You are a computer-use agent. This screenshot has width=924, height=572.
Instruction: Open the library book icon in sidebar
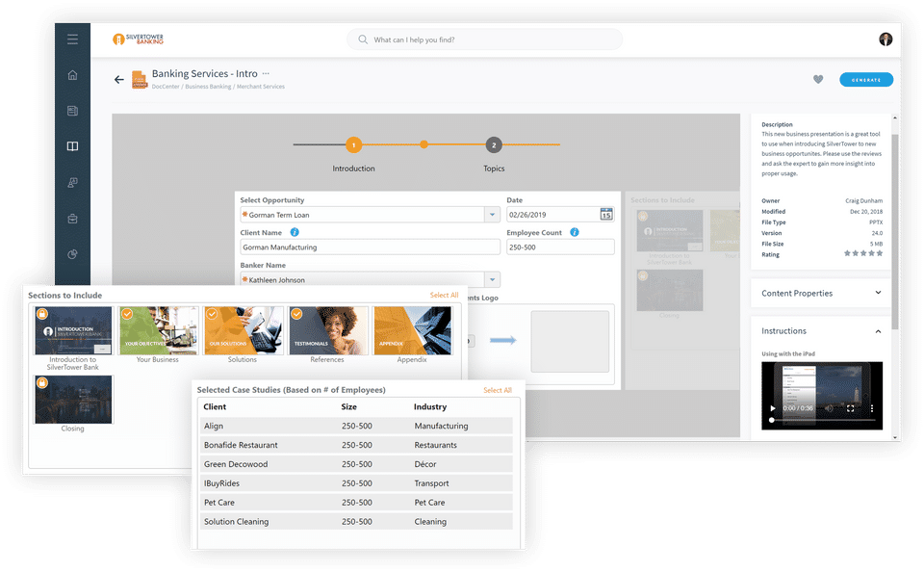tap(72, 146)
